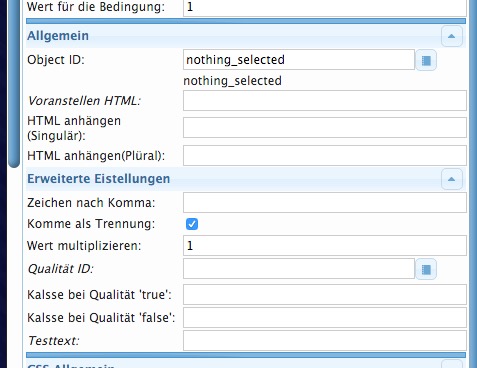Image resolution: width=477 pixels, height=368 pixels.
Task: Click the Qualität ID label
Action: tap(60, 269)
